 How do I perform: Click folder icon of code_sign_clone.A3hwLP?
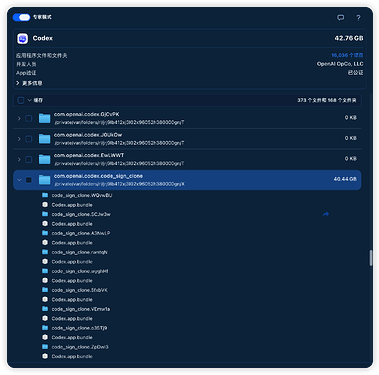pyautogui.click(x=45, y=233)
